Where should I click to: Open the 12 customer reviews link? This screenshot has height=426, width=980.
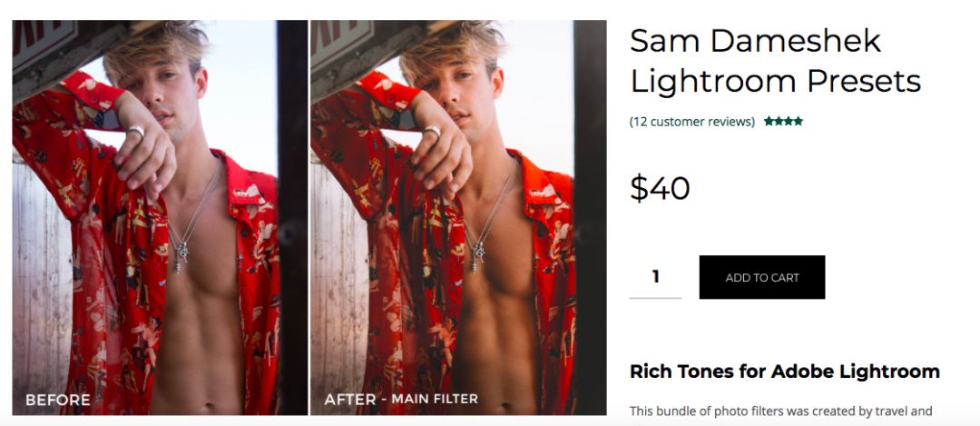click(x=692, y=122)
